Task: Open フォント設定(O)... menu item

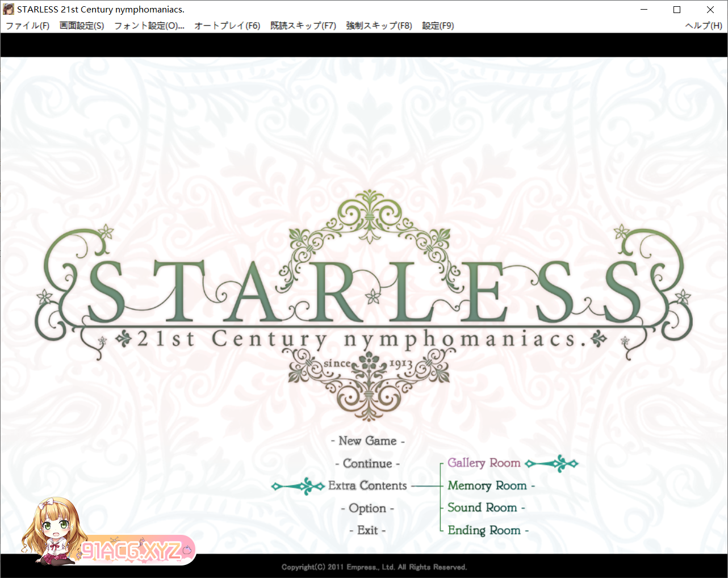Action: 149,26
